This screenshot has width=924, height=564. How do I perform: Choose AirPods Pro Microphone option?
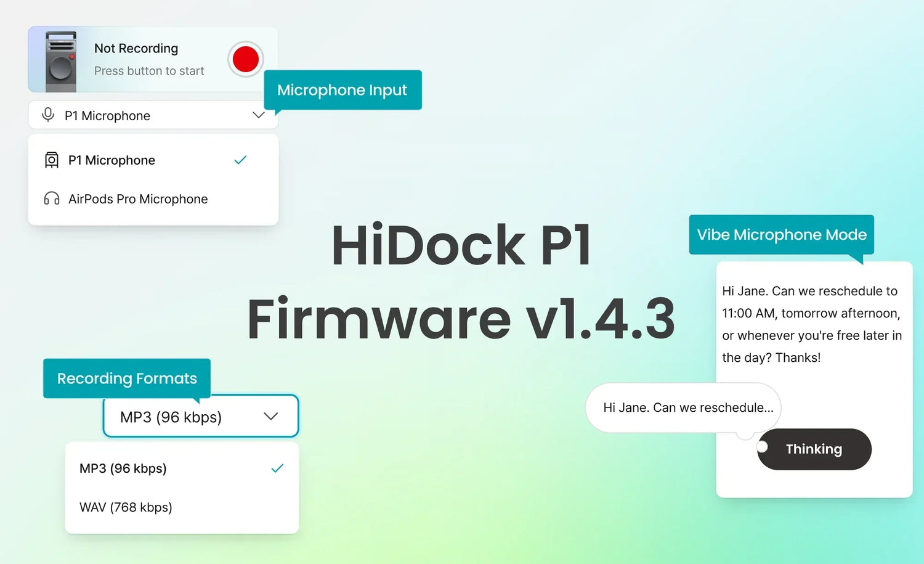click(153, 199)
